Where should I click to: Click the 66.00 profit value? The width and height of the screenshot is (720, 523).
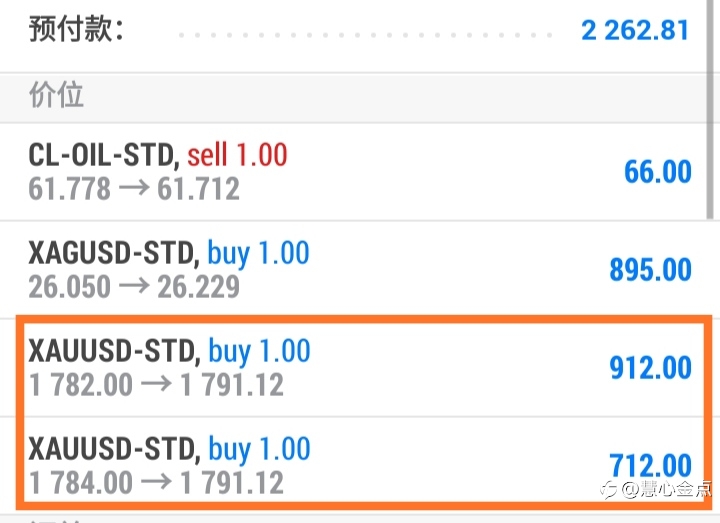click(x=658, y=172)
